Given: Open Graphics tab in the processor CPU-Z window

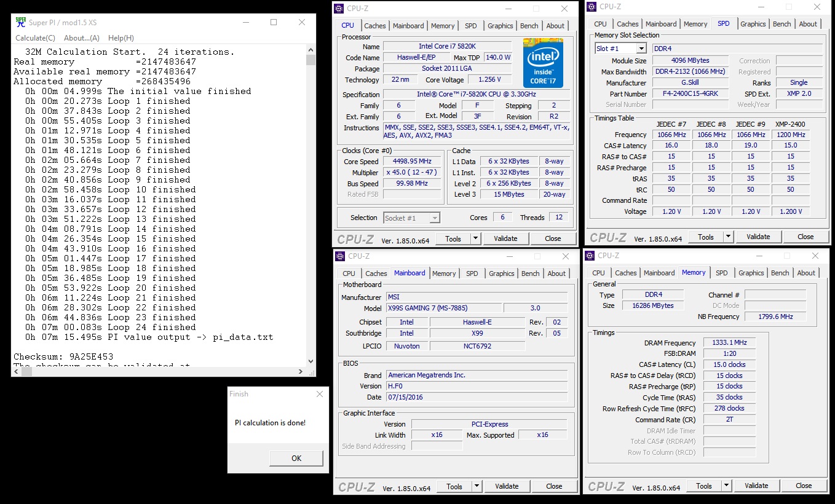Looking at the screenshot, I should click(501, 26).
